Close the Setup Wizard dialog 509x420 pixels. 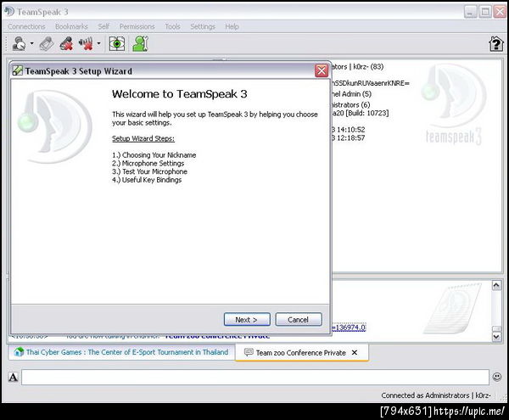click(x=322, y=70)
